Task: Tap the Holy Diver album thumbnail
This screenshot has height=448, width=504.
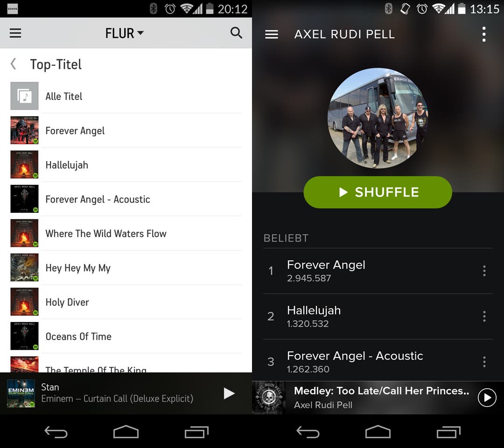Action: (x=24, y=302)
